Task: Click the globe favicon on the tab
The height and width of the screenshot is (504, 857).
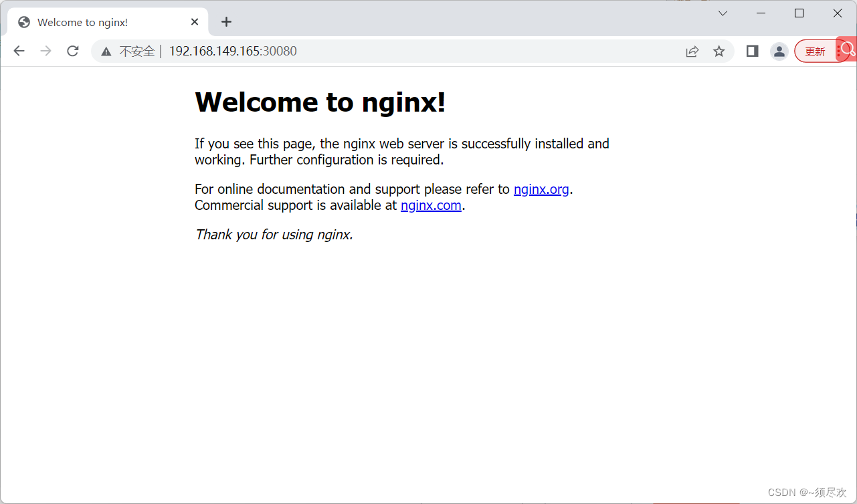Action: pos(24,22)
